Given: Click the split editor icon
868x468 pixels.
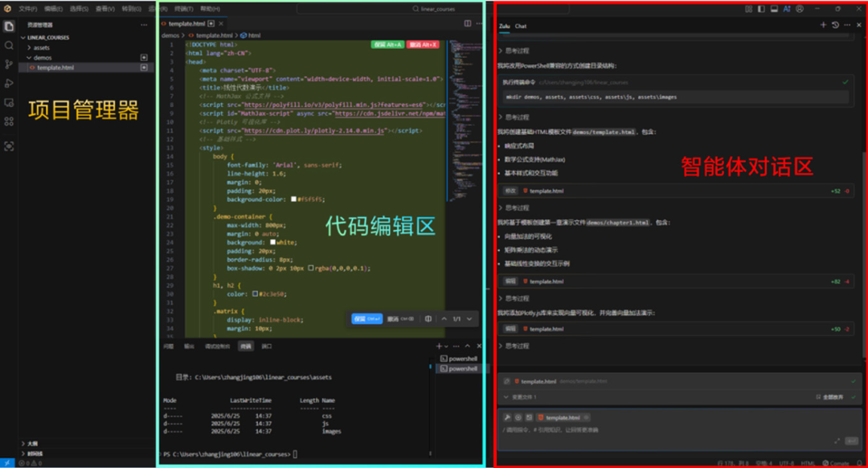Looking at the screenshot, I should click(468, 23).
